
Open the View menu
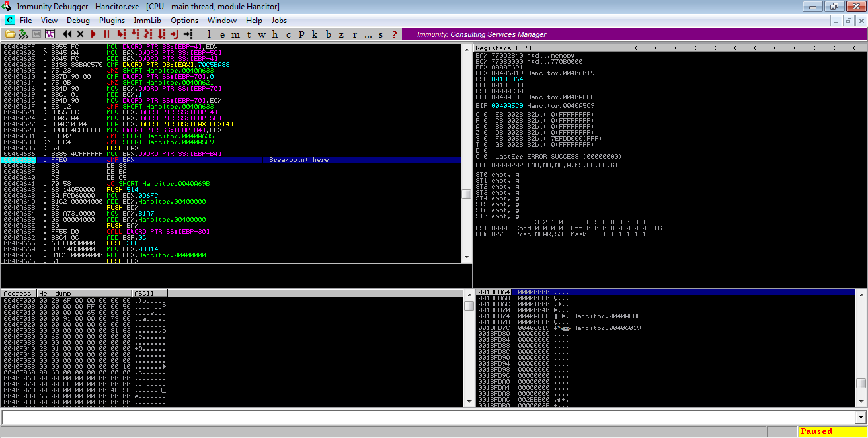pyautogui.click(x=49, y=21)
